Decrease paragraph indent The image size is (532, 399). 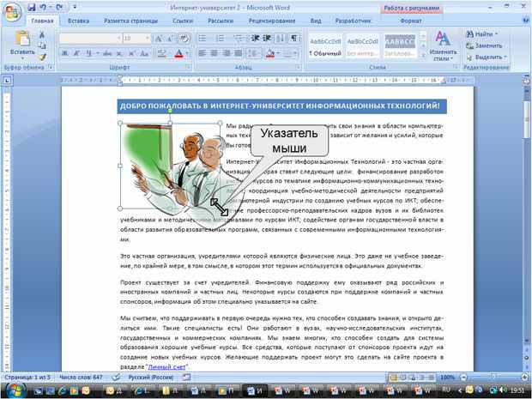point(255,39)
